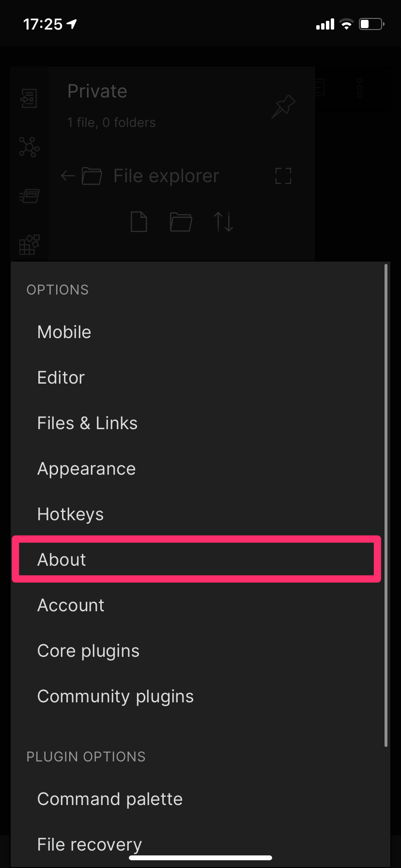Open the three-dot options menu
Image resolution: width=401 pixels, height=868 pixels.
coord(359,88)
